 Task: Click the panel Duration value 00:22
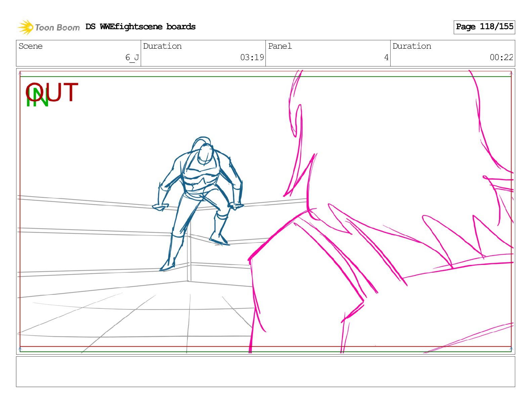[501, 58]
